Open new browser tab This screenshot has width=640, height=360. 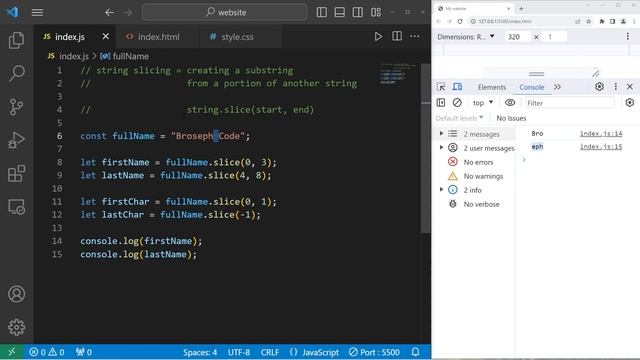(521, 8)
